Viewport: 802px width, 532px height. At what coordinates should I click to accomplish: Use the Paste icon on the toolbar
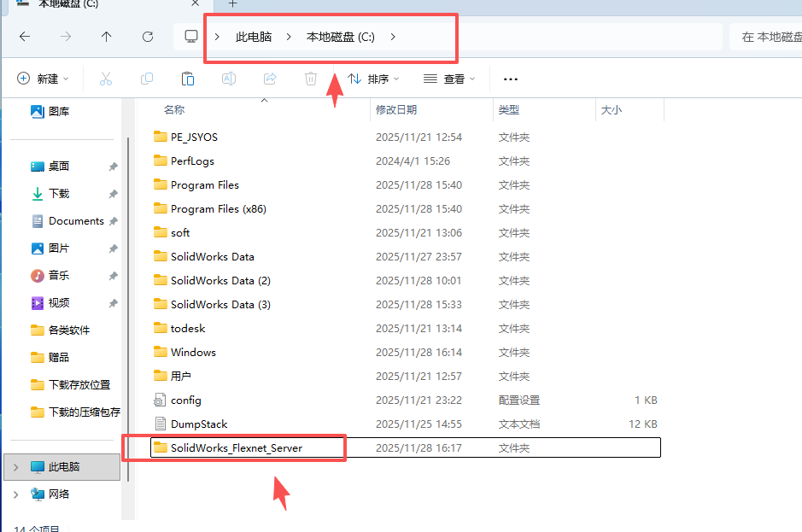(187, 79)
